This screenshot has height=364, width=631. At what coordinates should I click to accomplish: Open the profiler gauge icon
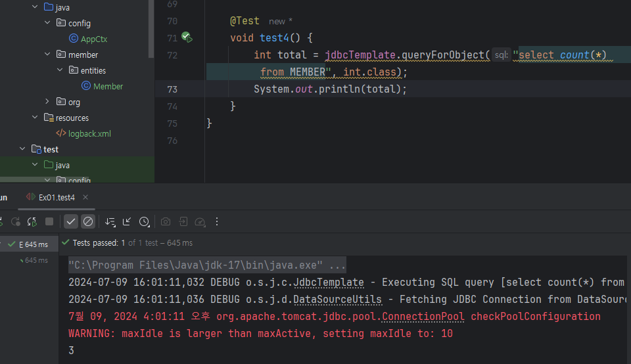(x=200, y=221)
